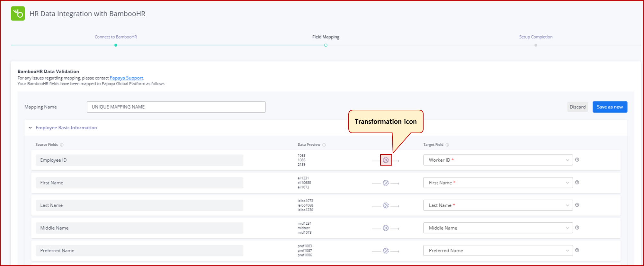This screenshot has width=644, height=266.
Task: Click the Last Name source field
Action: (x=139, y=205)
